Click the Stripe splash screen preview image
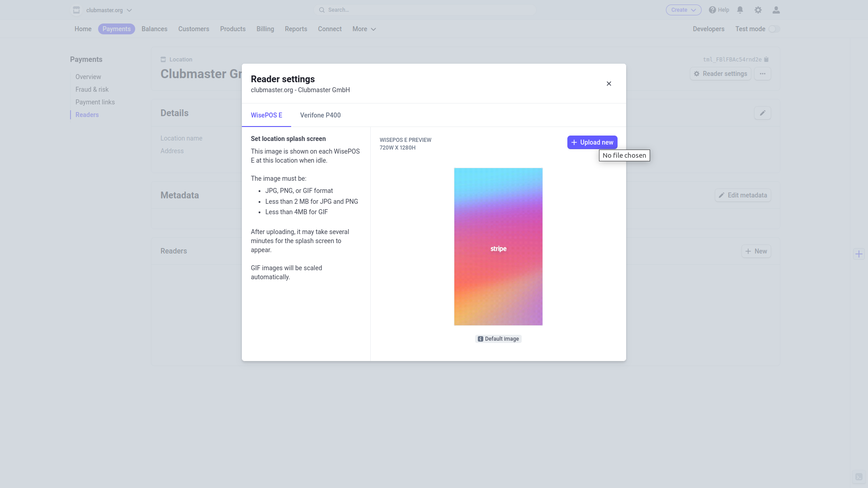 pos(498,247)
